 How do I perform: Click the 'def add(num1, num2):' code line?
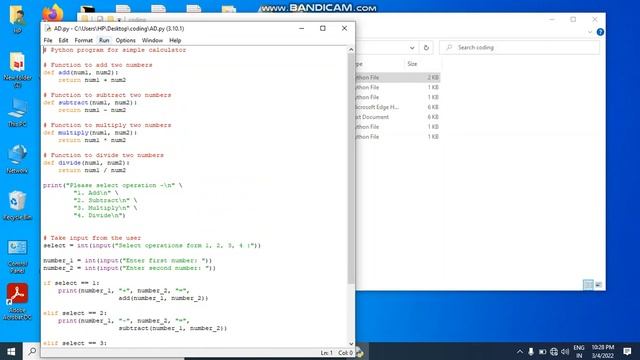(81, 73)
